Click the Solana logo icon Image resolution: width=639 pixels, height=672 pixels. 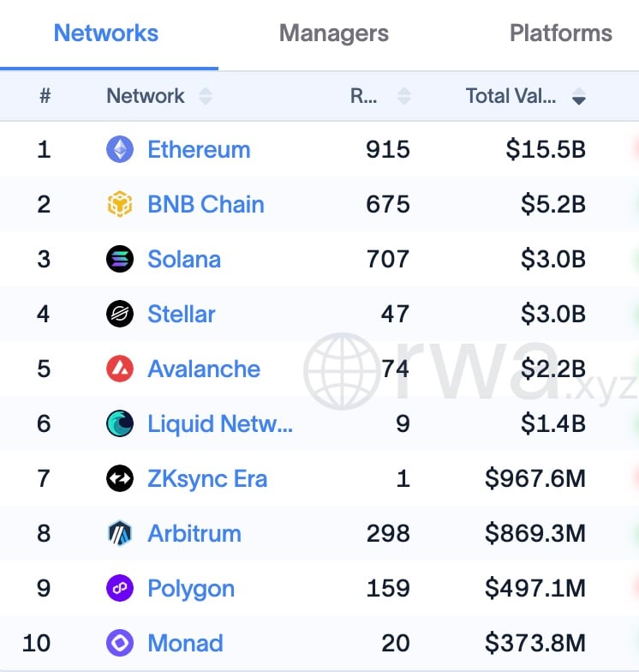click(x=120, y=259)
